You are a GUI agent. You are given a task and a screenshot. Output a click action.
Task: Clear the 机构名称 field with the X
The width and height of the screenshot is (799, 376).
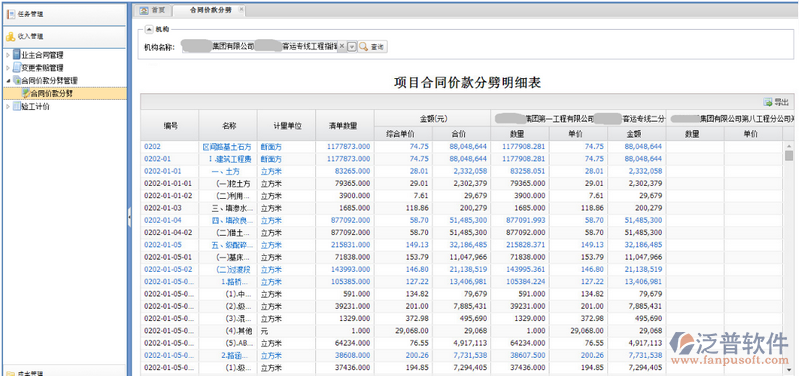click(x=342, y=46)
